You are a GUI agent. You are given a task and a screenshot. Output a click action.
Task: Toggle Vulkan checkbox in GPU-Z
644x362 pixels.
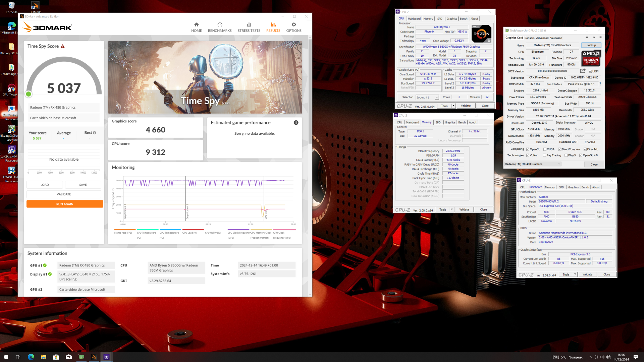(x=528, y=155)
